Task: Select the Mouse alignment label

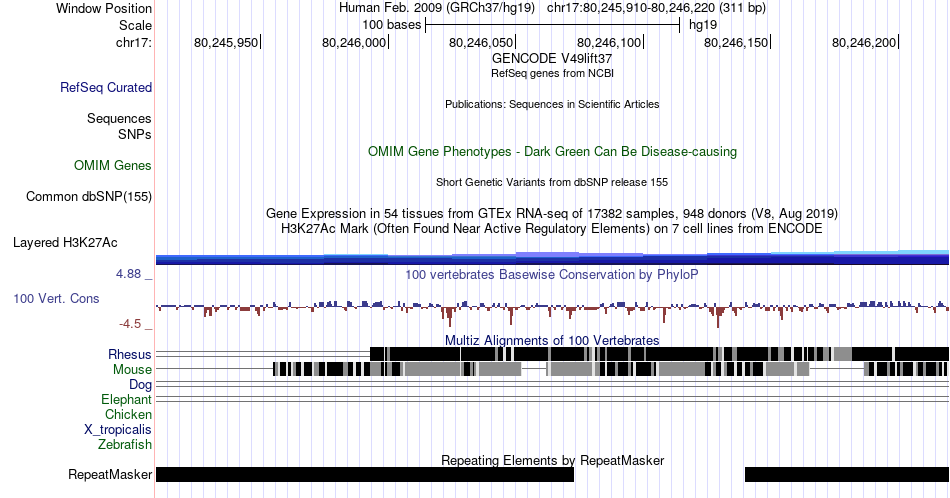Action: 132,369
